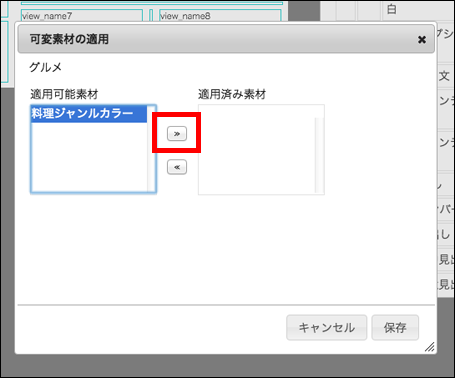The width and height of the screenshot is (455, 378).
Task: Select 料理ジャンルカラー in the available list
Action: (x=89, y=114)
